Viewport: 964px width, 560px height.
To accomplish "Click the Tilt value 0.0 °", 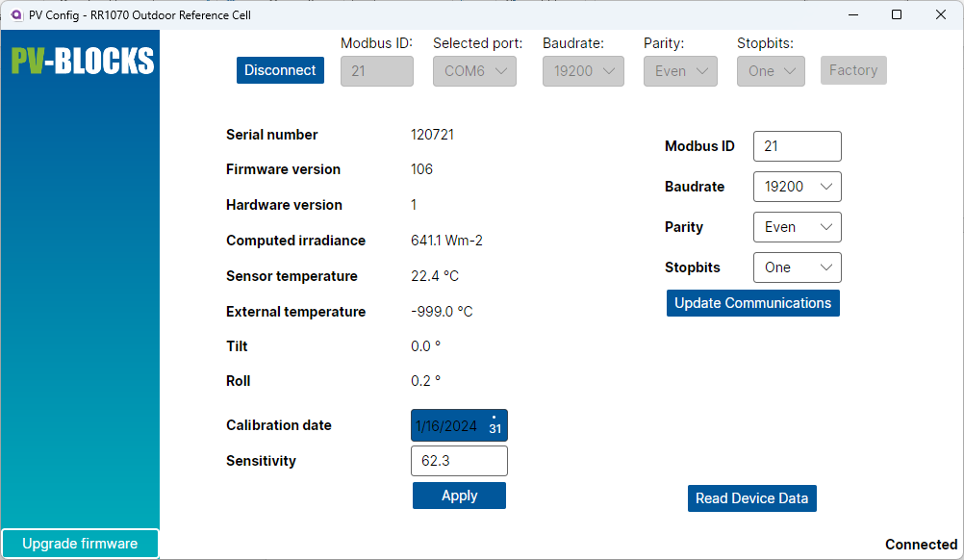I will pyautogui.click(x=425, y=346).
